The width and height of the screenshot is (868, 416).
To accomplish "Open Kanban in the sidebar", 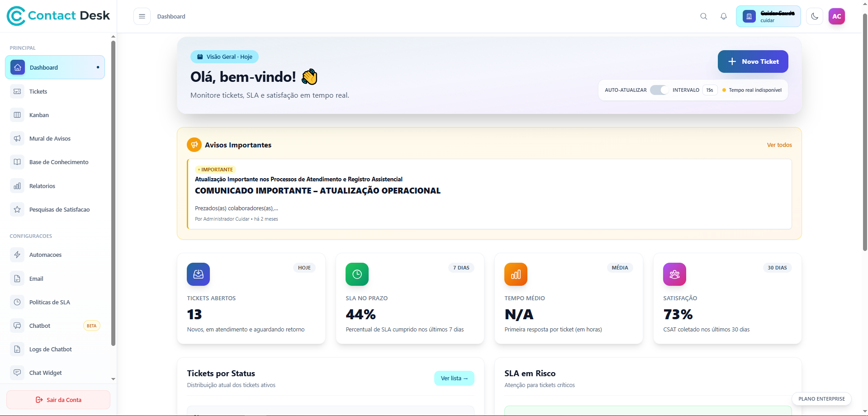I will 39,115.
